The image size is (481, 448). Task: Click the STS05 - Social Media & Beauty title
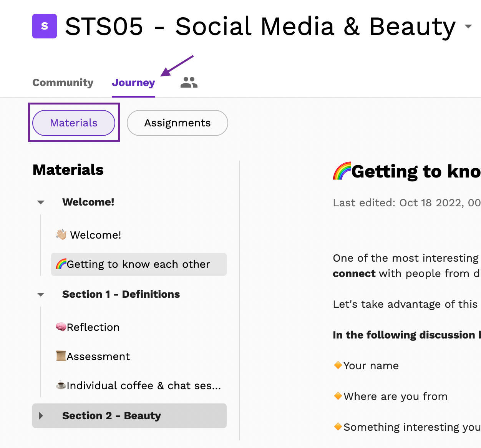(260, 27)
